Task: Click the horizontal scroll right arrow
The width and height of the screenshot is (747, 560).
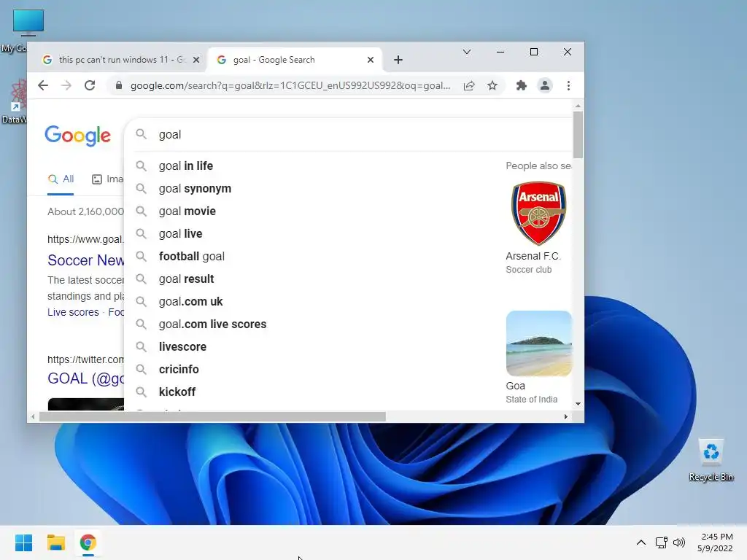Action: tap(565, 416)
